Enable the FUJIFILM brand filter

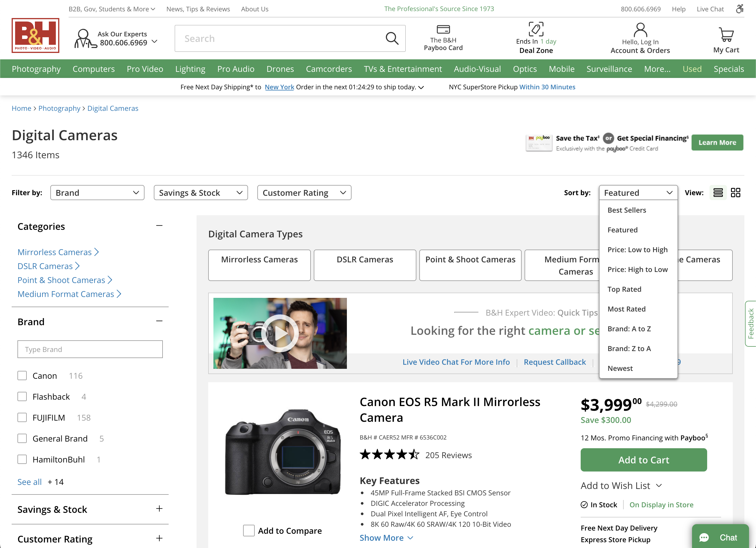point(22,417)
